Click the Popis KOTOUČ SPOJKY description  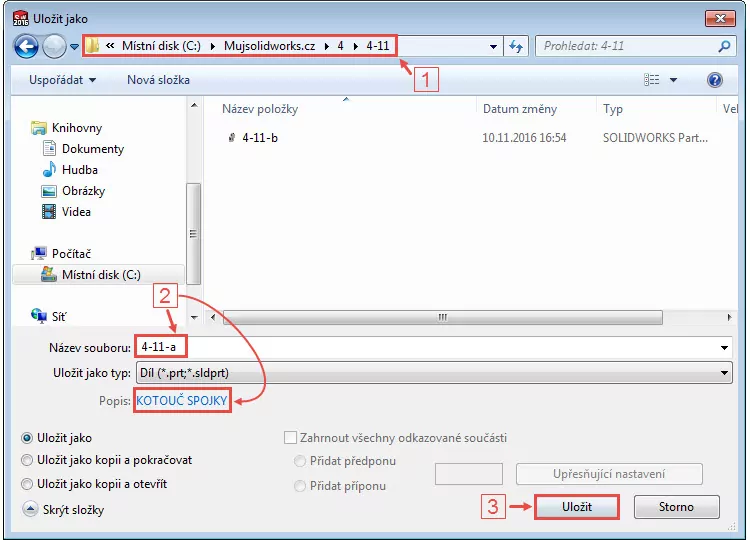coord(182,400)
